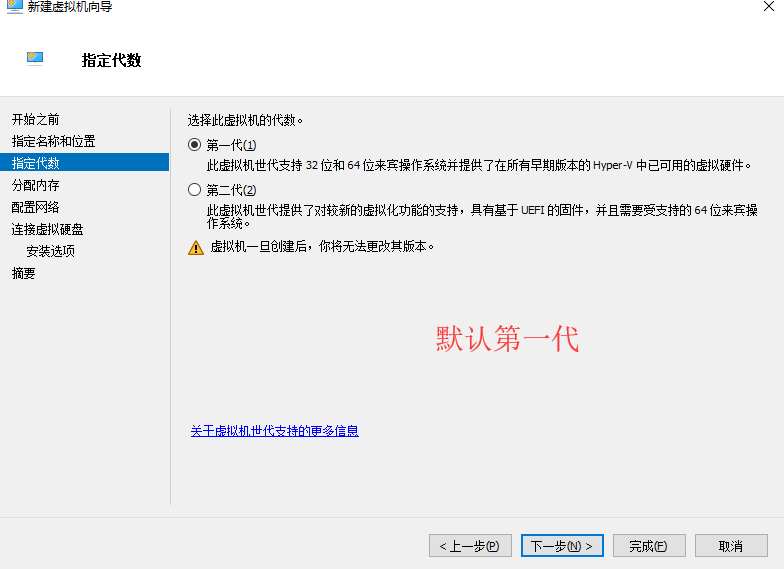Click the 虚拟机一旦创建后 warning text
The width and height of the screenshot is (784, 569).
tap(322, 246)
